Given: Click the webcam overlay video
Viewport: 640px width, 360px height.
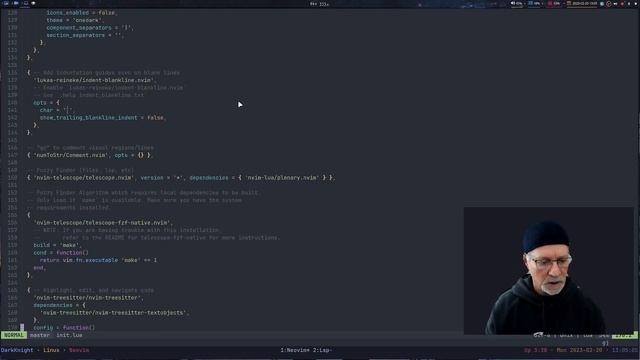Looking at the screenshot, I should point(549,271).
